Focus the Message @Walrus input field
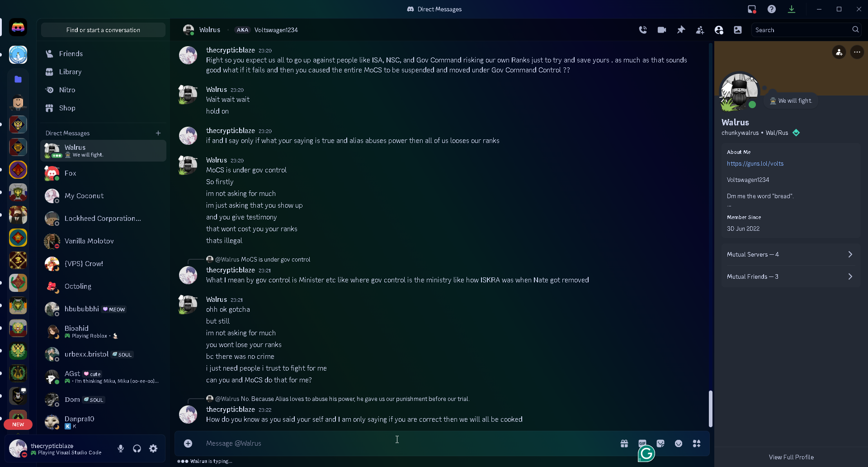The image size is (868, 467). [407, 443]
